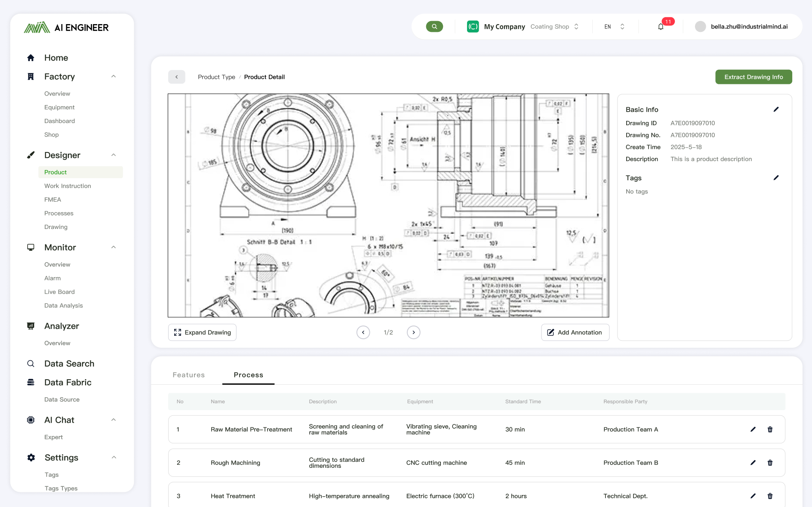Click Extract Drawing Info button

[x=754, y=77]
